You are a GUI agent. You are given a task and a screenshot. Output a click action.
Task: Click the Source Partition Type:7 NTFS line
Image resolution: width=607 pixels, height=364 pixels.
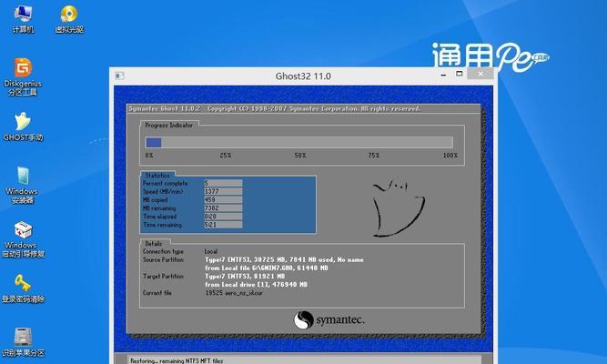284,260
